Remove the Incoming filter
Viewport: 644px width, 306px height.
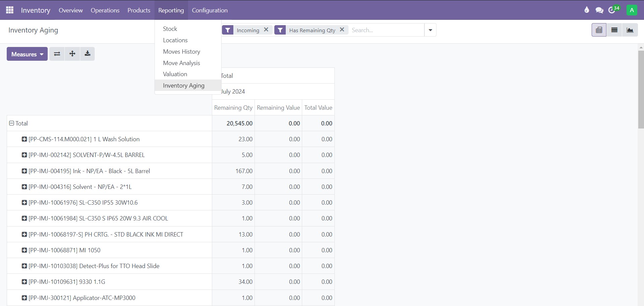pyautogui.click(x=266, y=30)
